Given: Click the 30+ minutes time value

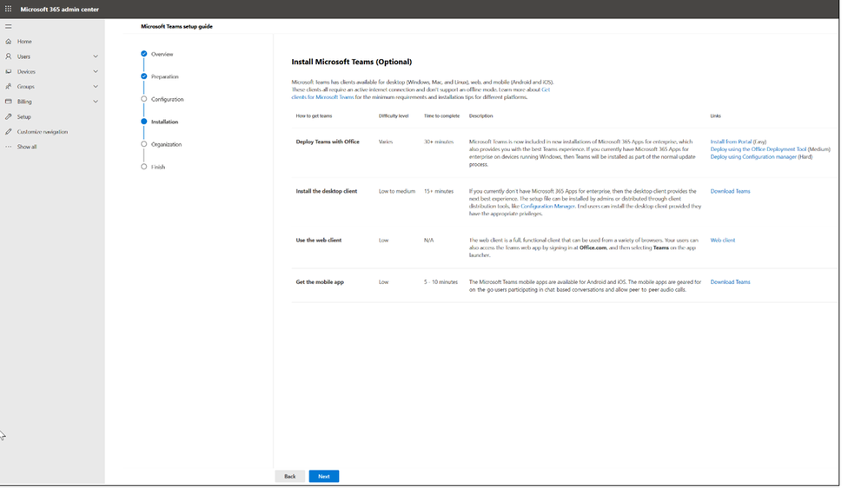Looking at the screenshot, I should pyautogui.click(x=439, y=142).
